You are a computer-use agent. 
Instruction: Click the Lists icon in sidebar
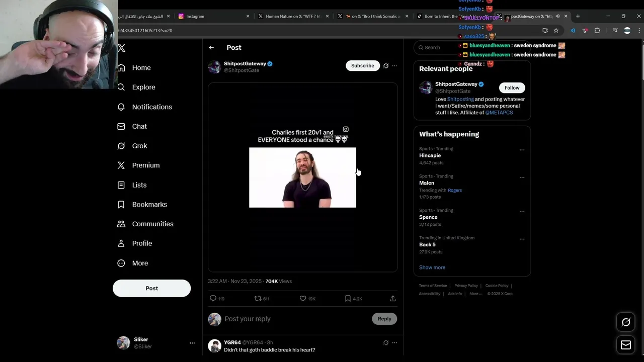click(121, 185)
